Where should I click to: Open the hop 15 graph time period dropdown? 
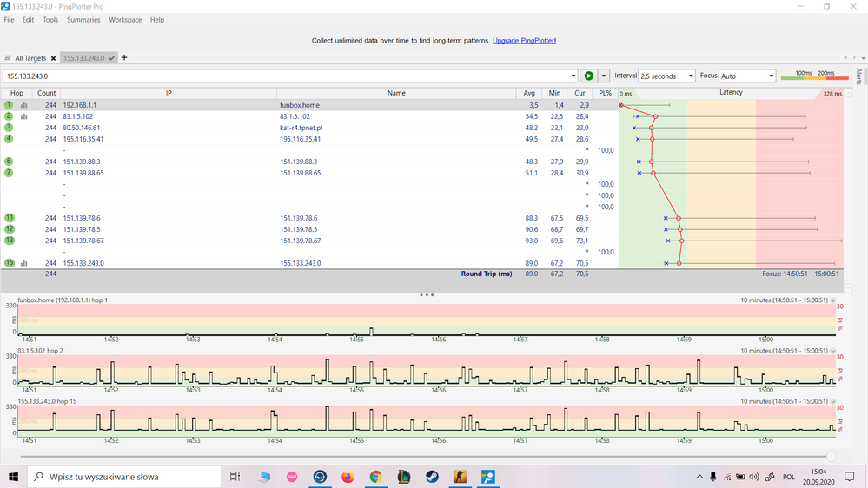pyautogui.click(x=832, y=402)
